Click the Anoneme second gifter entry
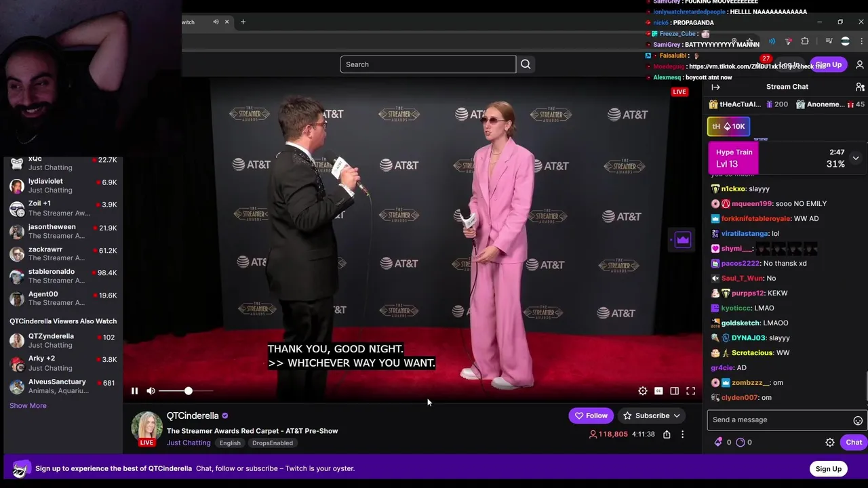This screenshot has width=868, height=488. [x=830, y=104]
